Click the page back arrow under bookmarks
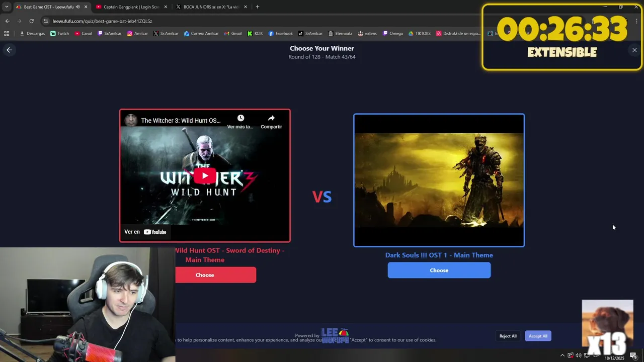 point(9,50)
